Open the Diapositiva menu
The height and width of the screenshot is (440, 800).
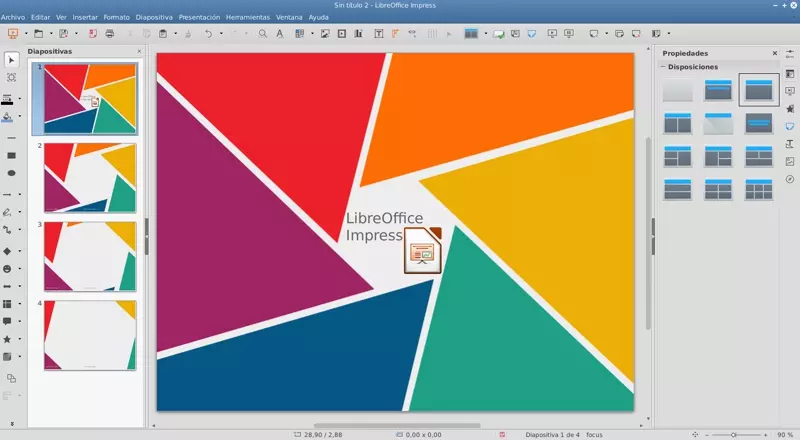click(x=154, y=17)
